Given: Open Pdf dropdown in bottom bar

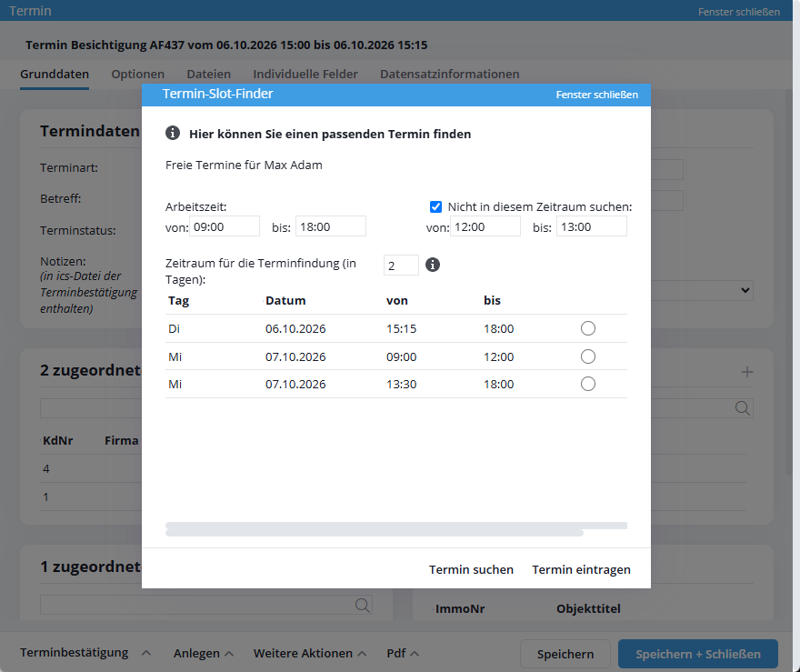Looking at the screenshot, I should click(x=403, y=653).
